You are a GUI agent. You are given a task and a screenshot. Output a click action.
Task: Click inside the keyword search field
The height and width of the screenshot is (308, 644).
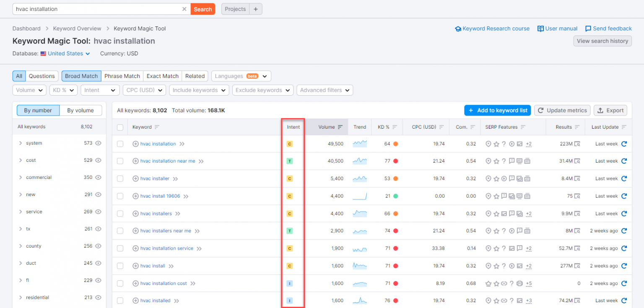click(x=84, y=9)
